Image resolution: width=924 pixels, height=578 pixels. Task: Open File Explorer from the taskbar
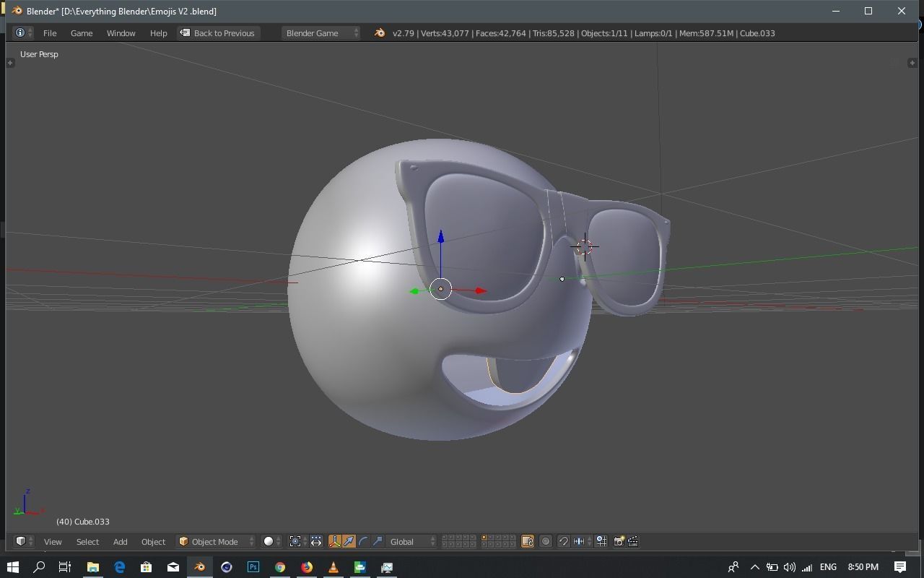pyautogui.click(x=92, y=567)
